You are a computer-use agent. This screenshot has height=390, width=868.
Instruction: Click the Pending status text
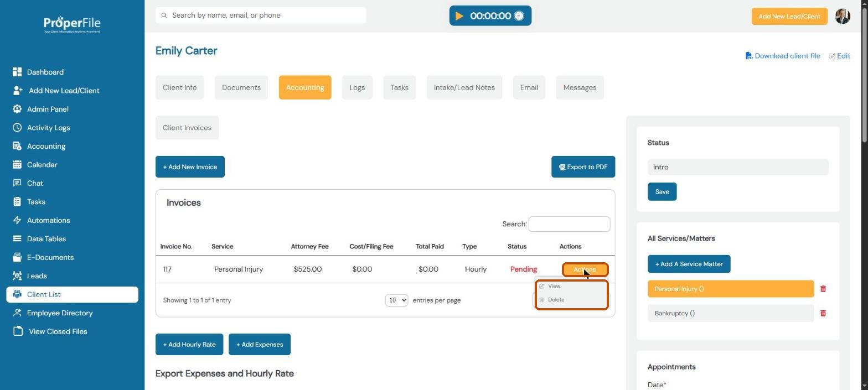point(524,269)
